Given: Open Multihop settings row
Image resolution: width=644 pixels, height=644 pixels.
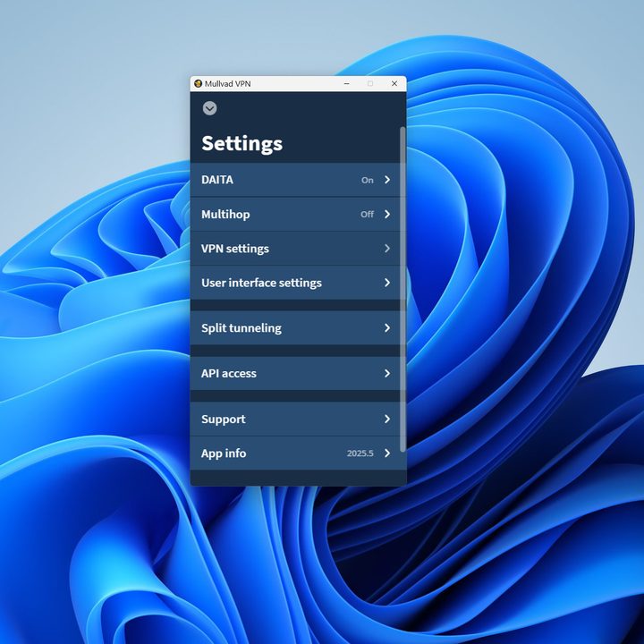Looking at the screenshot, I should (295, 214).
